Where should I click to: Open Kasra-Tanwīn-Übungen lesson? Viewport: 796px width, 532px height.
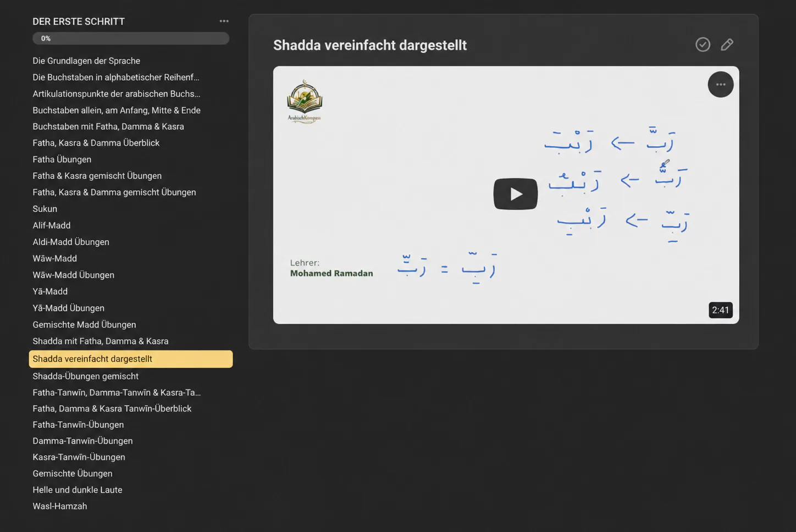[x=79, y=457]
